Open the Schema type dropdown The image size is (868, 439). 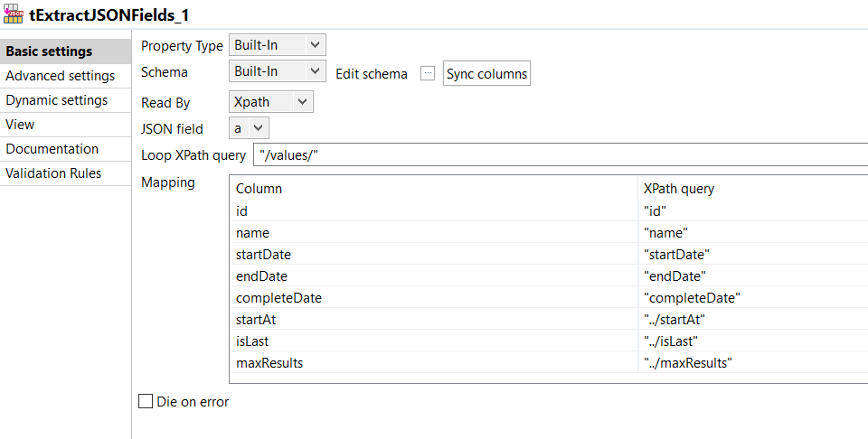[277, 71]
